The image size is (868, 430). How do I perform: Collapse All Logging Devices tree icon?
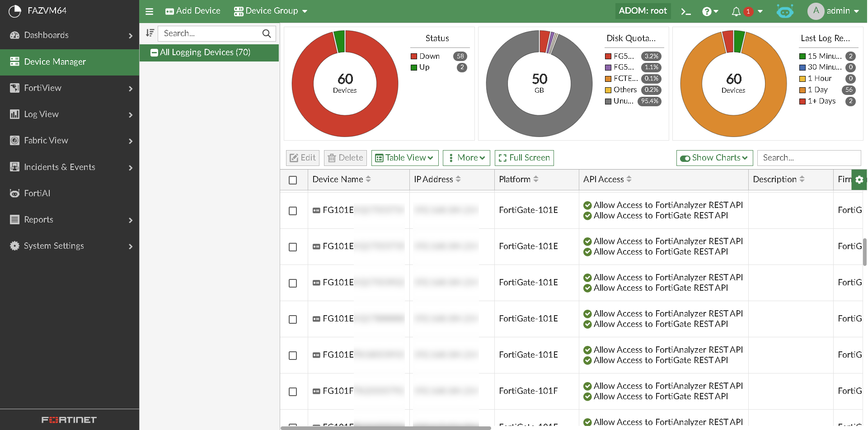tap(154, 52)
